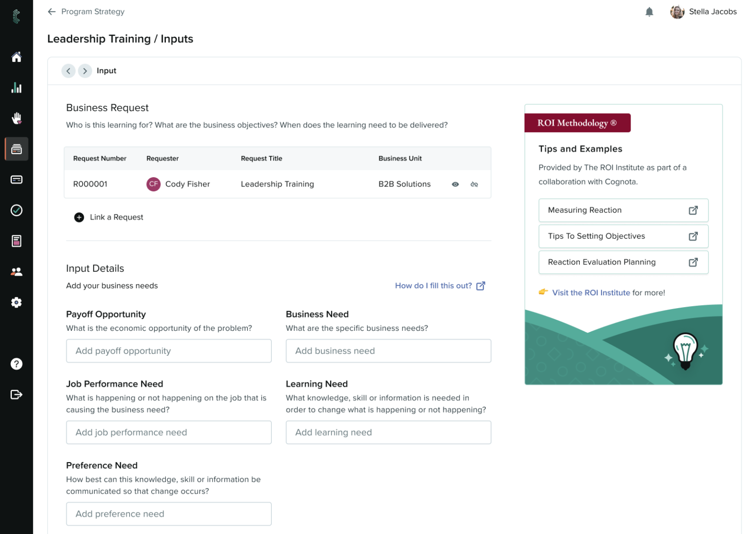This screenshot has width=756, height=534.
Task: Open the settings gear in sidebar
Action: [x=16, y=302]
